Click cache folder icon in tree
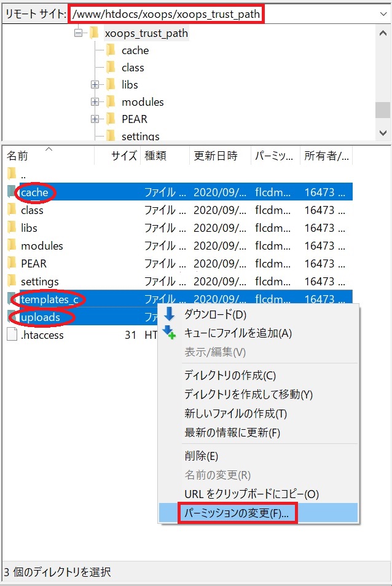 pyautogui.click(x=111, y=50)
